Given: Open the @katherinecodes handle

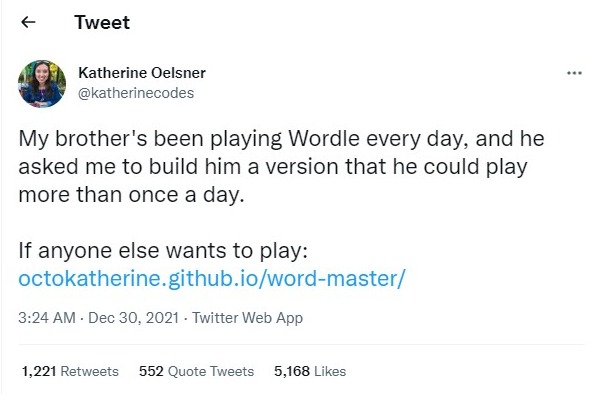Looking at the screenshot, I should (x=136, y=93).
